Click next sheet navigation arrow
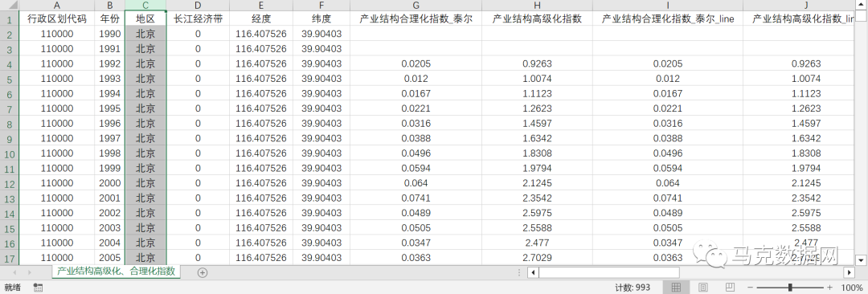This screenshot has height=294, width=868. click(30, 272)
